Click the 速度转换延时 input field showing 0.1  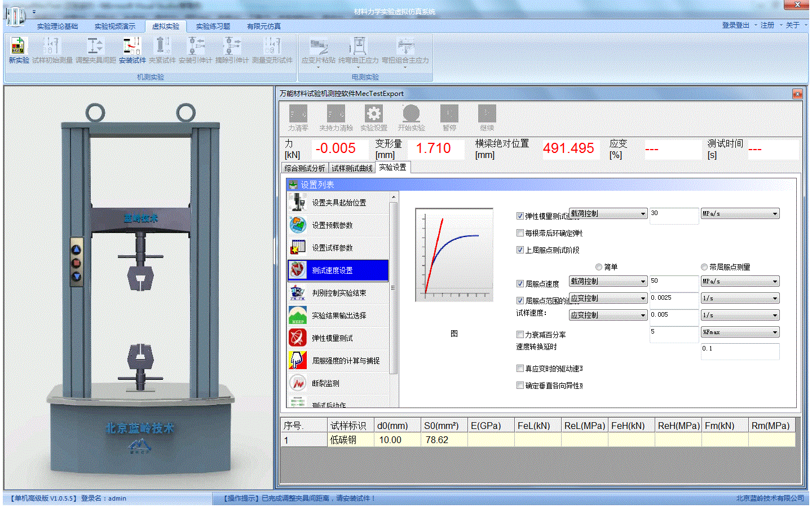[740, 349]
